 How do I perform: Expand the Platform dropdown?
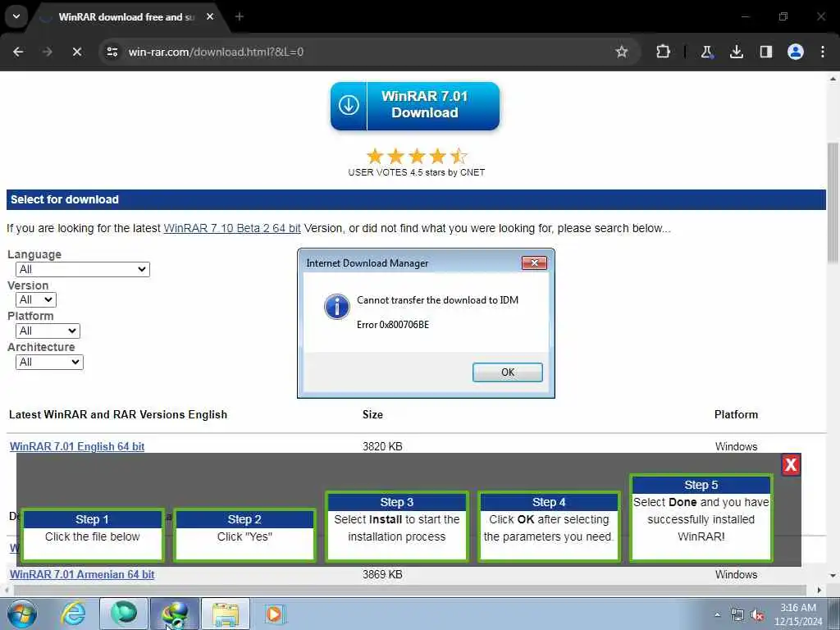point(48,331)
